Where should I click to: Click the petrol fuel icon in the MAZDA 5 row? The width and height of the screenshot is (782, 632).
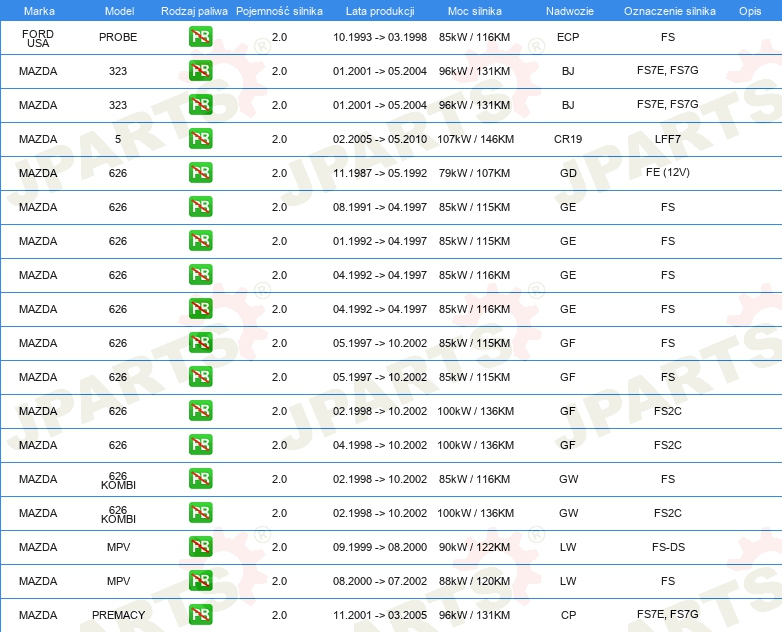tap(200, 139)
